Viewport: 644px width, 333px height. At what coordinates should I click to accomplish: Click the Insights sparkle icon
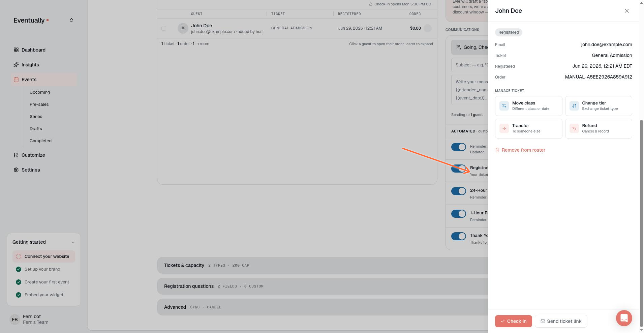click(16, 65)
